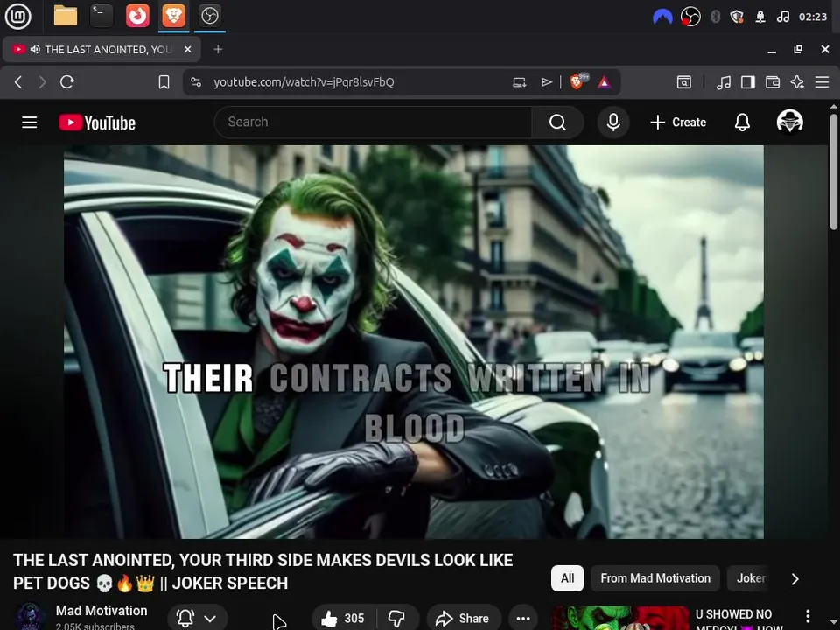Open the Brave Wallet icon
The width and height of the screenshot is (840, 630).
[x=773, y=82]
